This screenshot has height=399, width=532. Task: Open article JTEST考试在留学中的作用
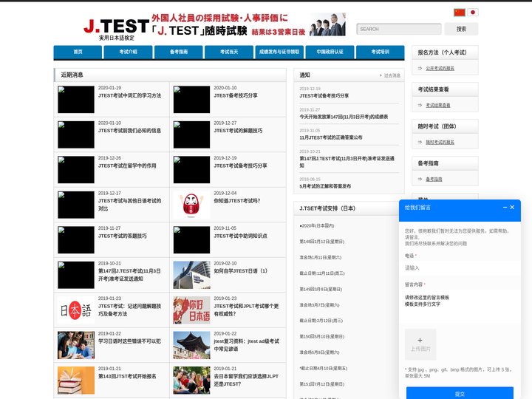pyautogui.click(x=127, y=166)
